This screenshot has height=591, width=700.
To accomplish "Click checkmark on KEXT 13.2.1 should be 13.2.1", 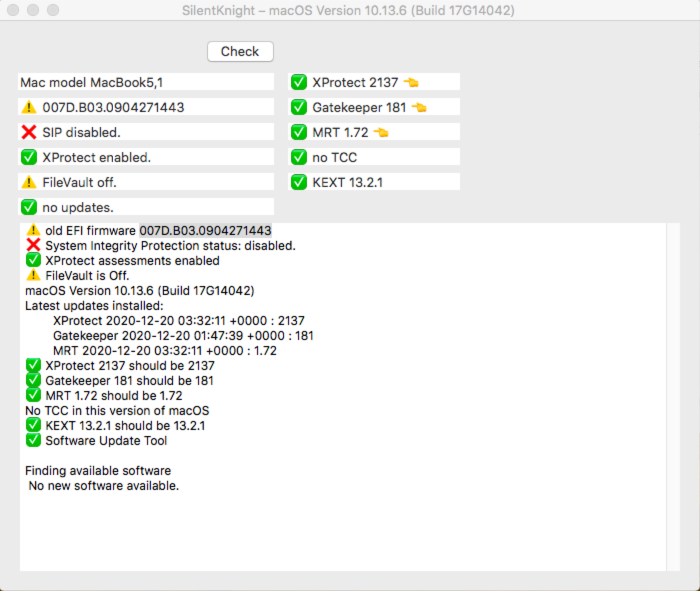I will (x=33, y=425).
